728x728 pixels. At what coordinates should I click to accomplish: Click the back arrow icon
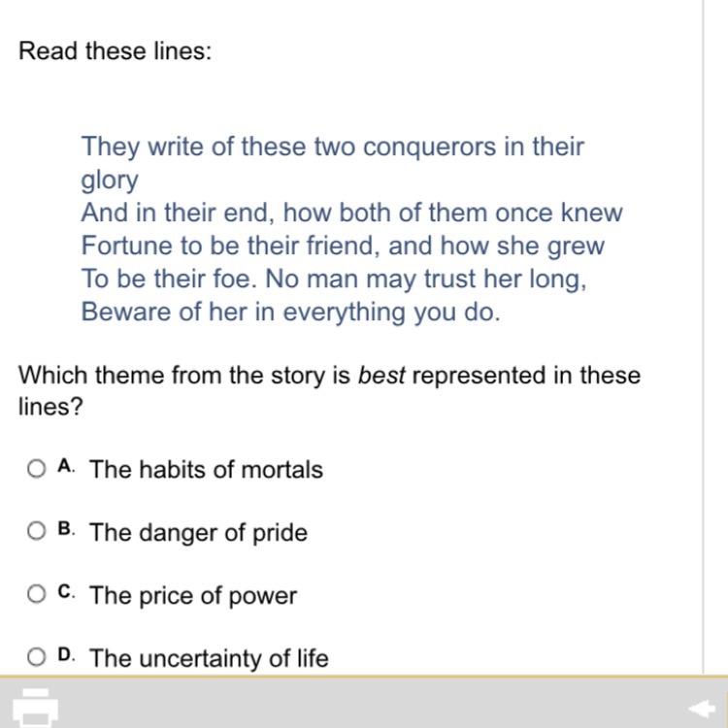pos(702,708)
